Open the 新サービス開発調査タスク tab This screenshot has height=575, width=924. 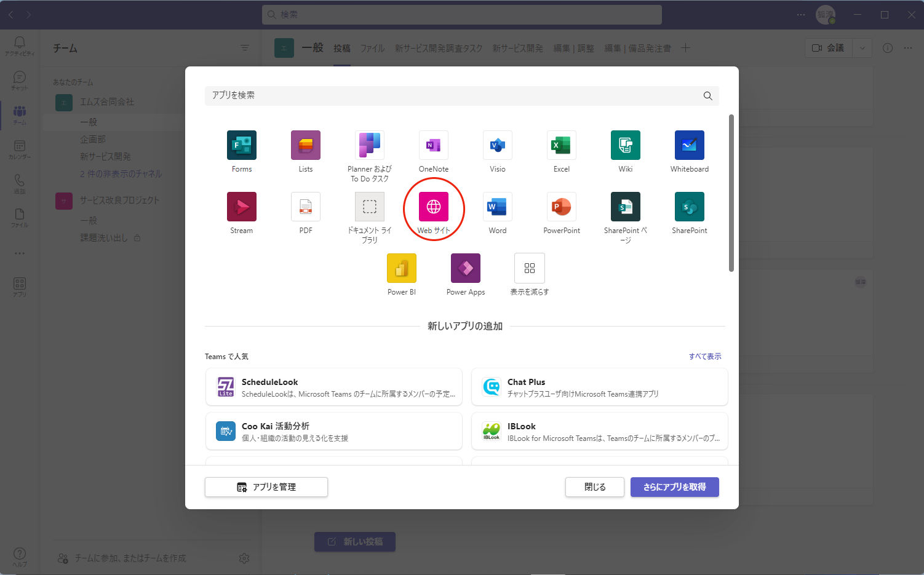[439, 48]
